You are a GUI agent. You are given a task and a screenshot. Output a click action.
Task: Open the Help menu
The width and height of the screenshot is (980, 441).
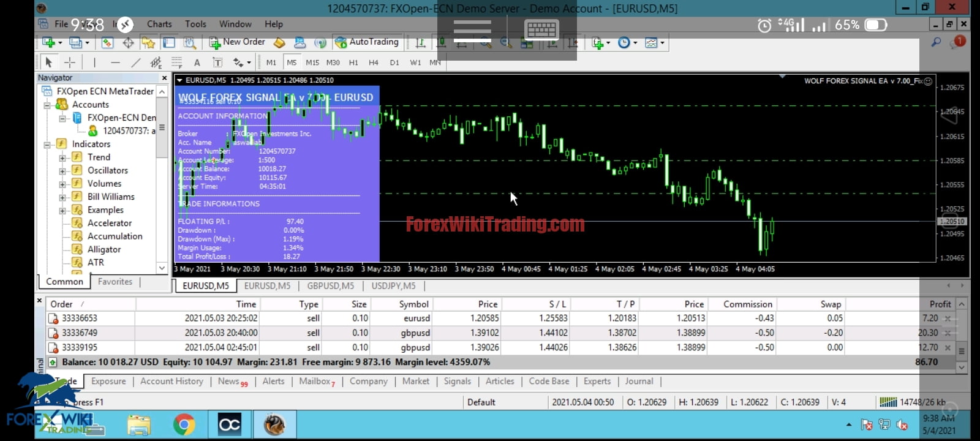(x=274, y=24)
